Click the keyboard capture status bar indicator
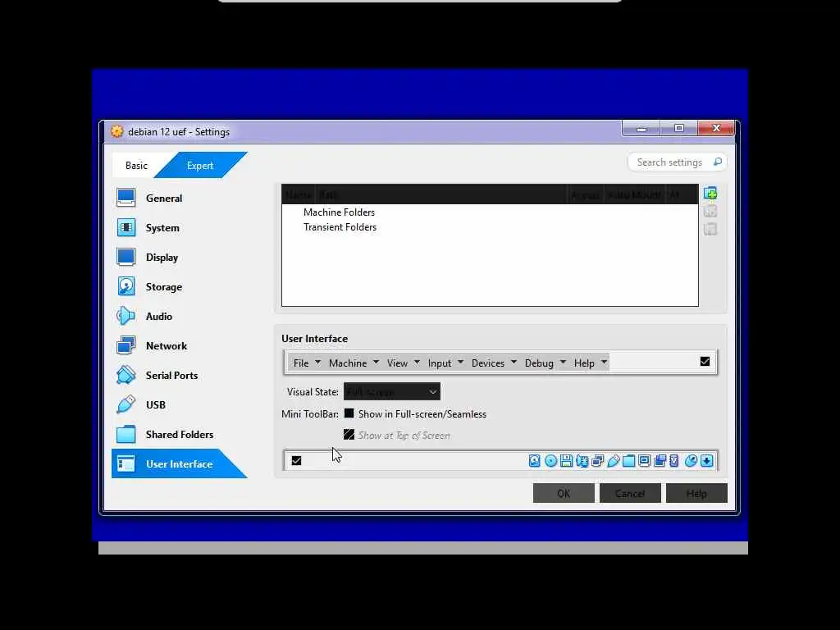 point(706,461)
